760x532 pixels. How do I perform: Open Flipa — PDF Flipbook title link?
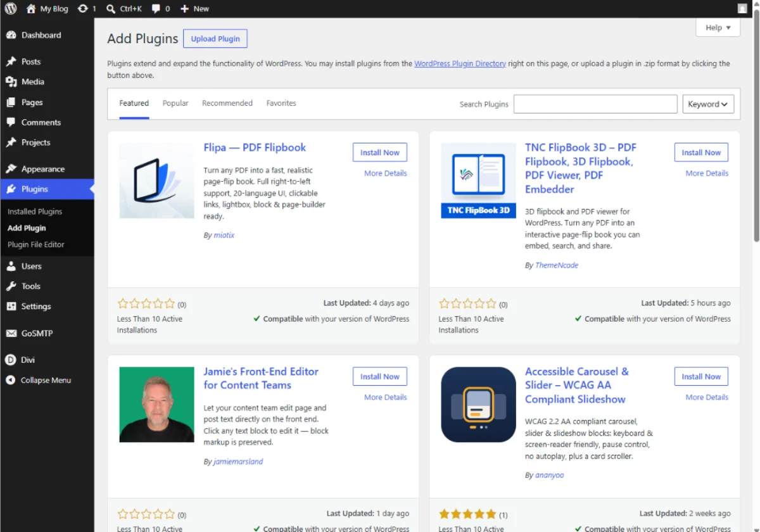tap(255, 148)
